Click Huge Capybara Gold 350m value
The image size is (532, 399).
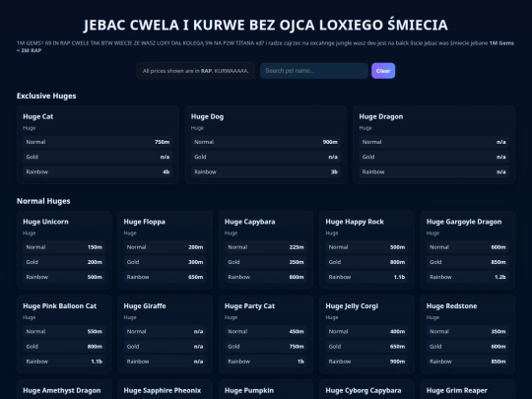point(297,262)
